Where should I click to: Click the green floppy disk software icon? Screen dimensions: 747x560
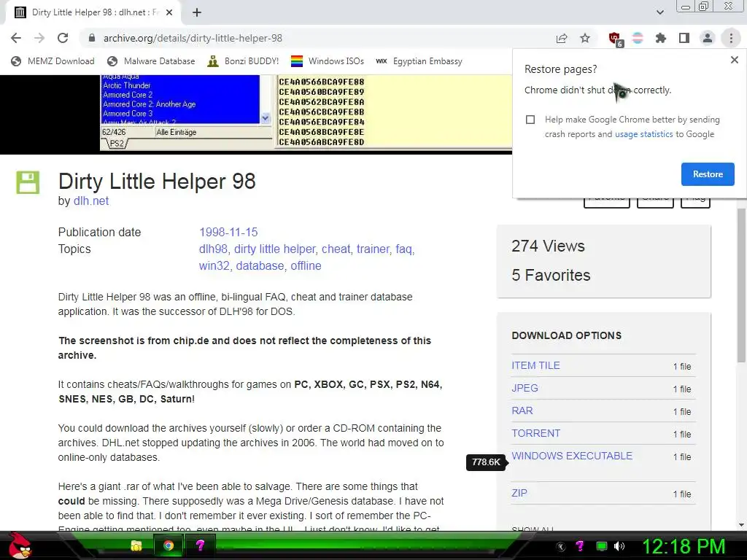point(28,182)
